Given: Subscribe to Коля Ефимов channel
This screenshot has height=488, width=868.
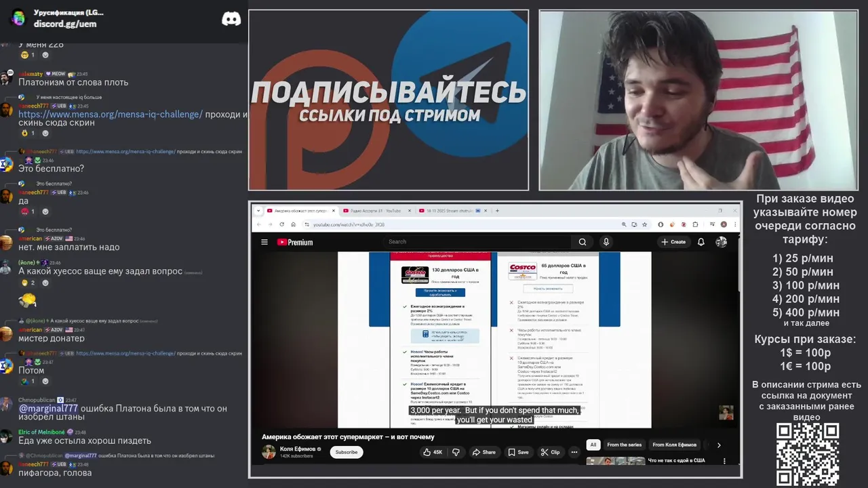Looking at the screenshot, I should (346, 452).
